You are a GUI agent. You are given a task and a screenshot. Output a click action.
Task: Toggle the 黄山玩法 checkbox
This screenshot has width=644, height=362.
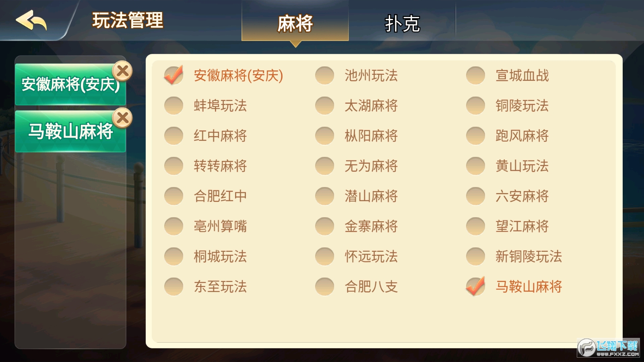tap(476, 166)
